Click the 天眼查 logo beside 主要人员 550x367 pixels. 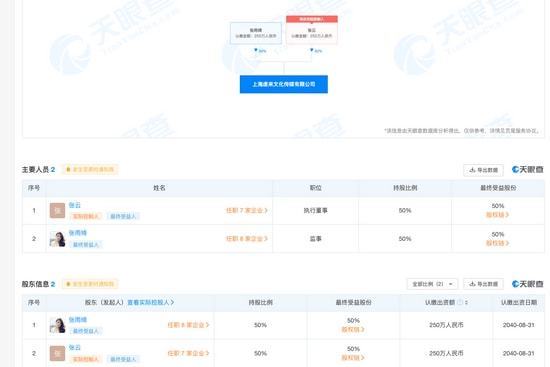(x=527, y=170)
